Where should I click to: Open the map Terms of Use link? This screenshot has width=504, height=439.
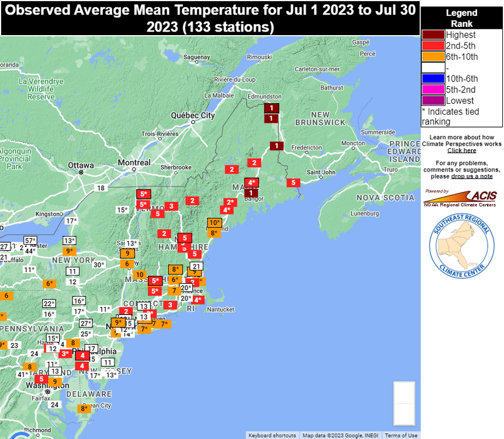pos(401,435)
